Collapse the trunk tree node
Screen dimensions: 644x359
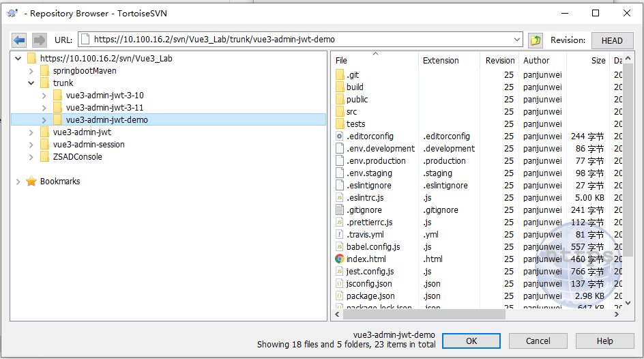pyautogui.click(x=31, y=83)
